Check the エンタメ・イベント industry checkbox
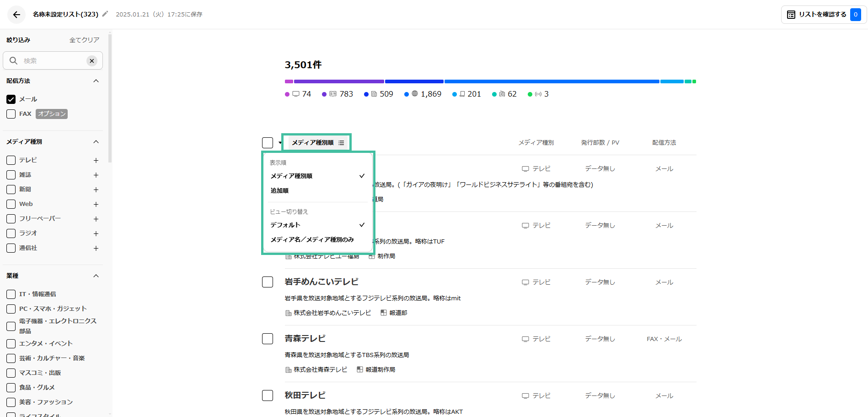This screenshot has height=417, width=868. pyautogui.click(x=11, y=344)
